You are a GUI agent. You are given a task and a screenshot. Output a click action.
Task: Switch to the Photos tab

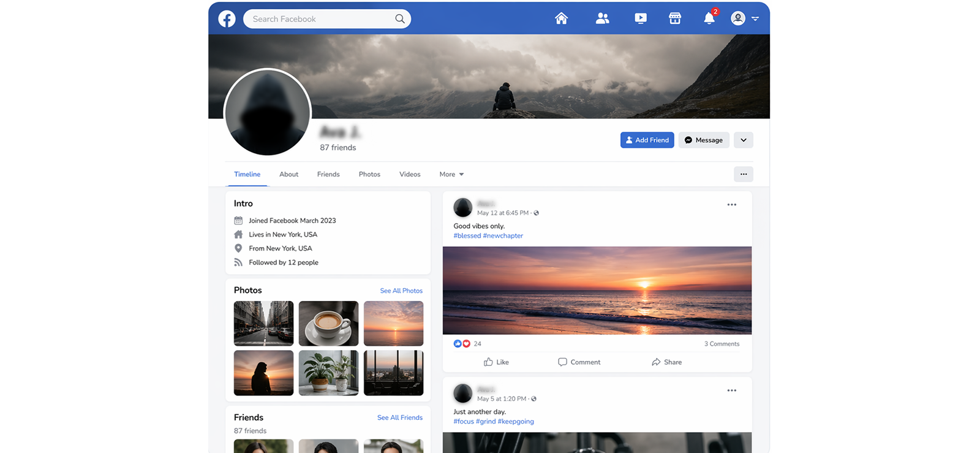click(x=369, y=175)
